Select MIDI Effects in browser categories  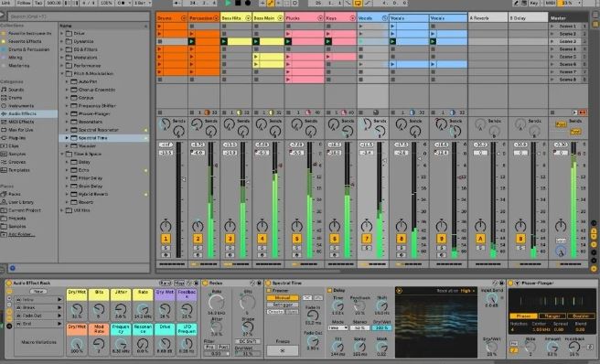pyautogui.click(x=21, y=122)
